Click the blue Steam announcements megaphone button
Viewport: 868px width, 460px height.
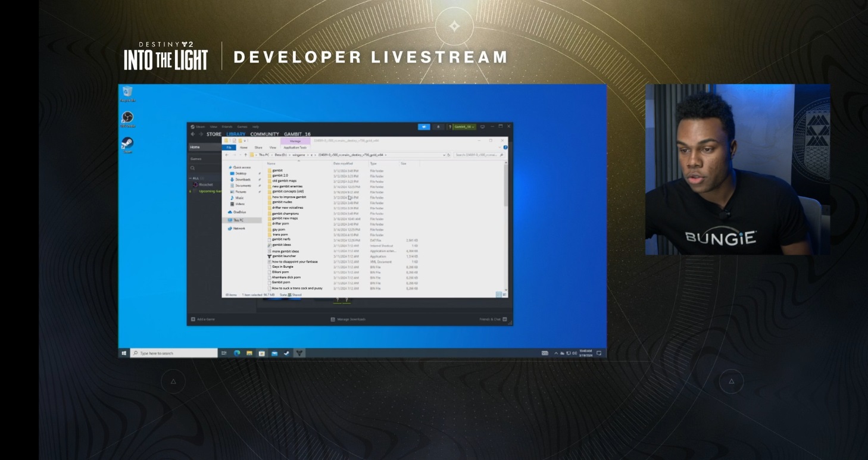[x=424, y=127]
